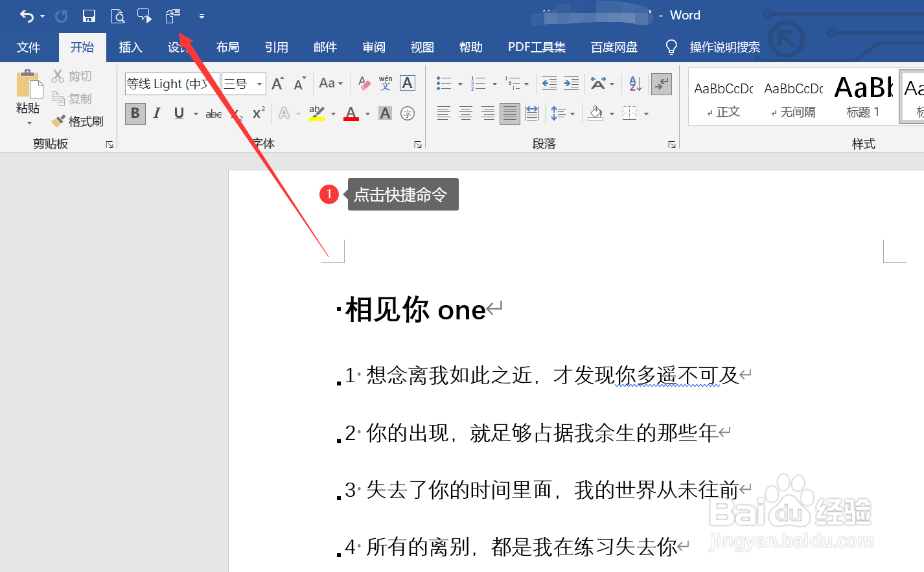Toggle Show/Hide paragraph marks
The image size is (924, 572).
(661, 84)
